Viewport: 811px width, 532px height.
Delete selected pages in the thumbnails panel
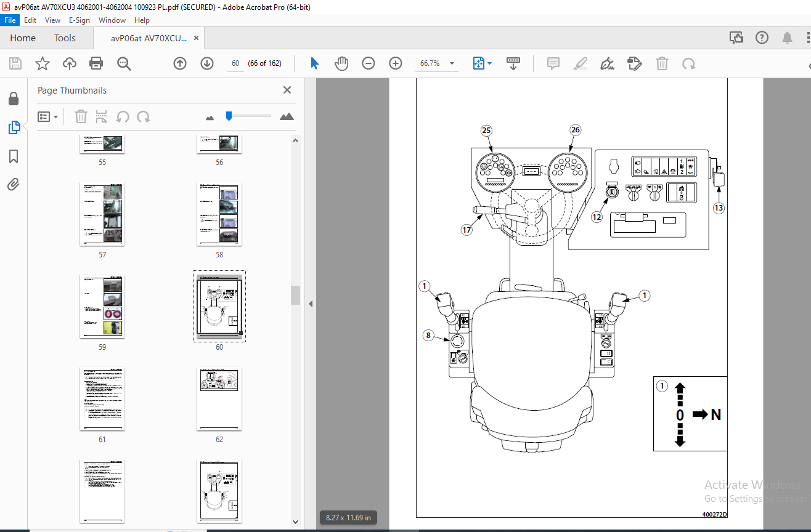[x=81, y=116]
